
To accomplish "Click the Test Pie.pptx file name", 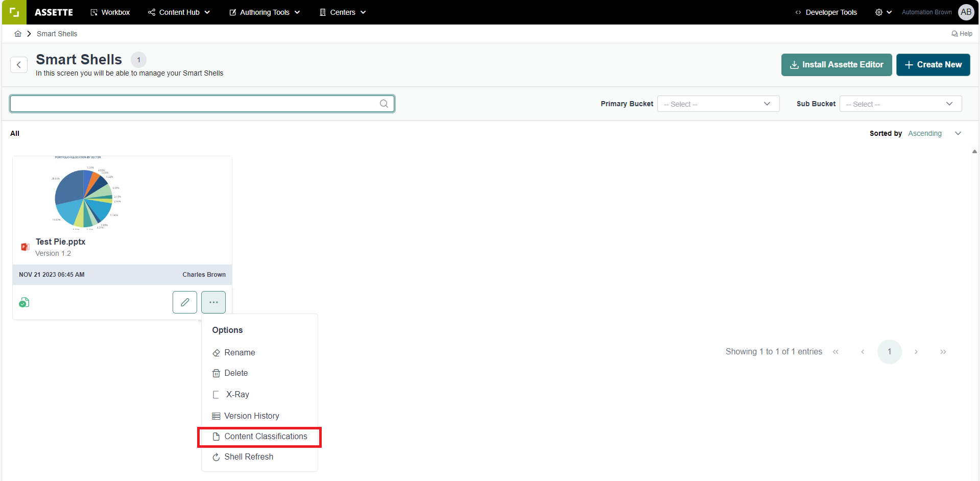I will 60,242.
